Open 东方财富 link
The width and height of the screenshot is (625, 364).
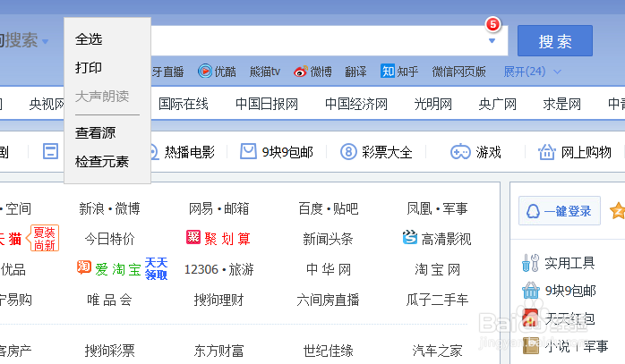[218, 351]
